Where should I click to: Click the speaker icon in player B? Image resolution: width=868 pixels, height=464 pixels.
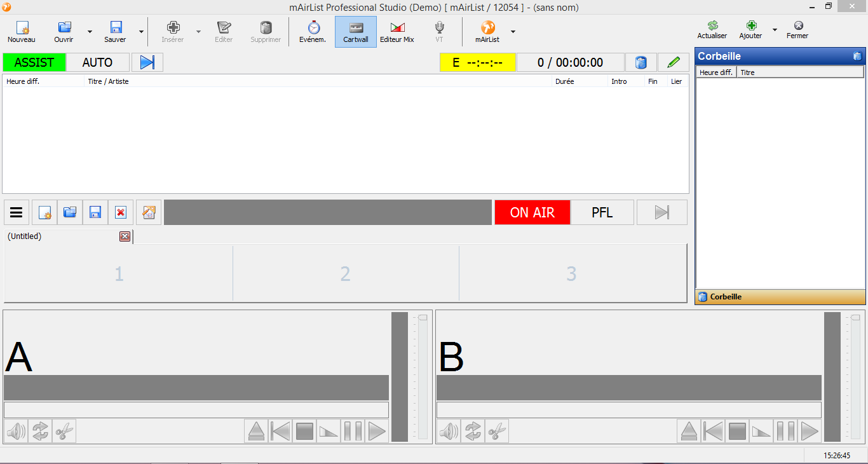pyautogui.click(x=449, y=432)
